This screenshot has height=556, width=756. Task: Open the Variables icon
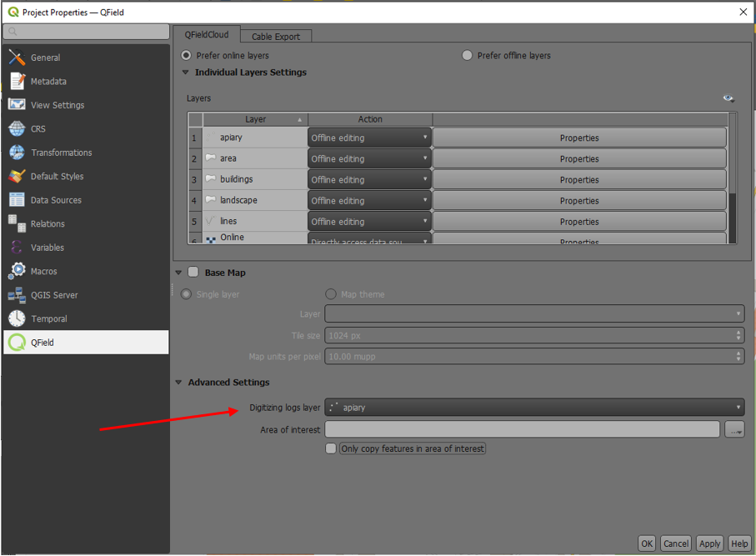tap(17, 248)
